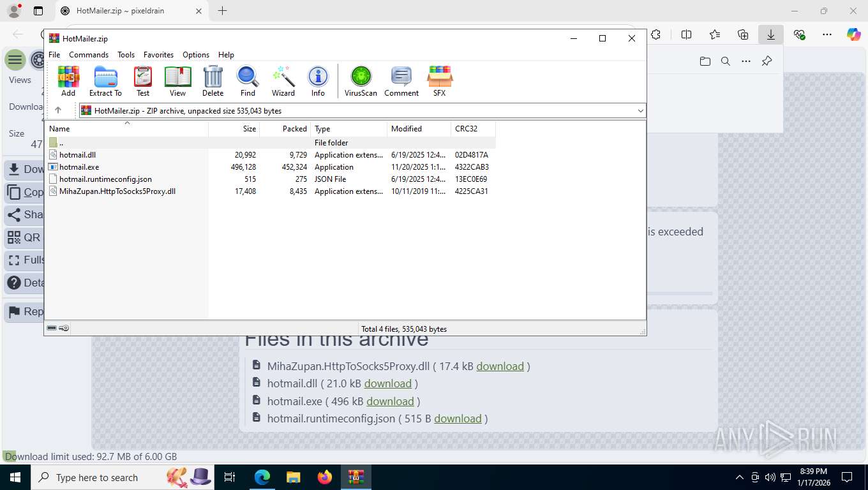This screenshot has width=868, height=490.
Task: Toggle Edge split screen icon
Action: [x=687, y=34]
